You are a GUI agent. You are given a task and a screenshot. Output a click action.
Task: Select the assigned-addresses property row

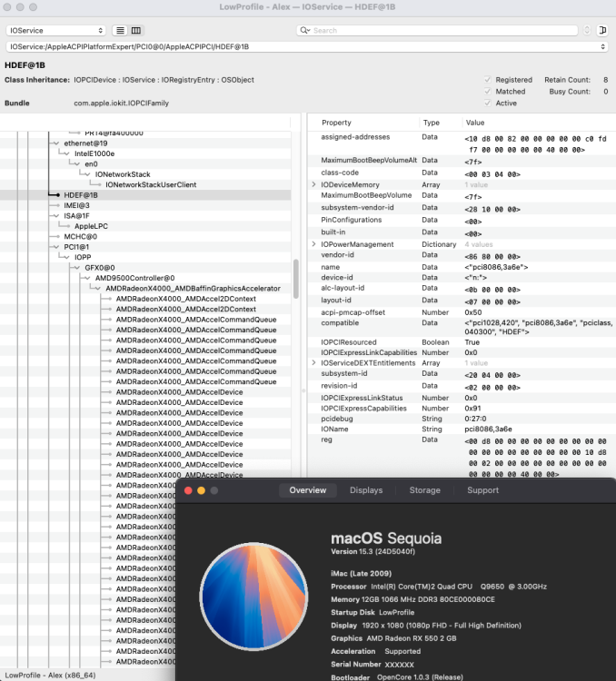[x=462, y=143]
